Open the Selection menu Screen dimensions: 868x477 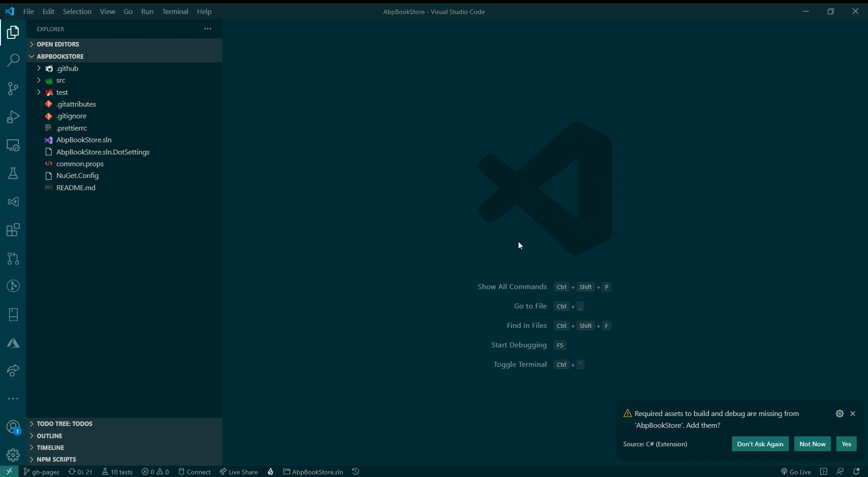[x=77, y=12]
